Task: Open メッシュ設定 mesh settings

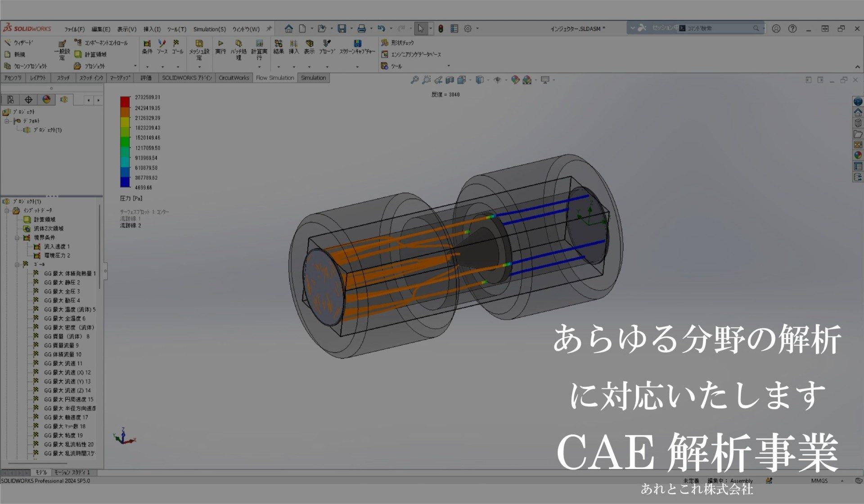Action: (x=199, y=49)
